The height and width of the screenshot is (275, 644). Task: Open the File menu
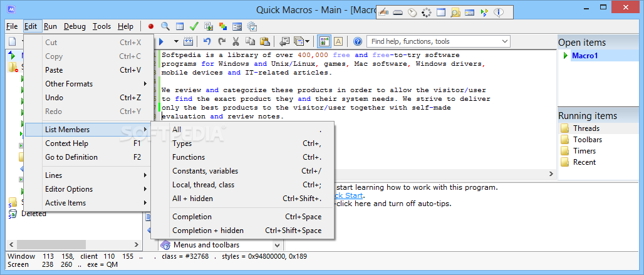point(12,26)
